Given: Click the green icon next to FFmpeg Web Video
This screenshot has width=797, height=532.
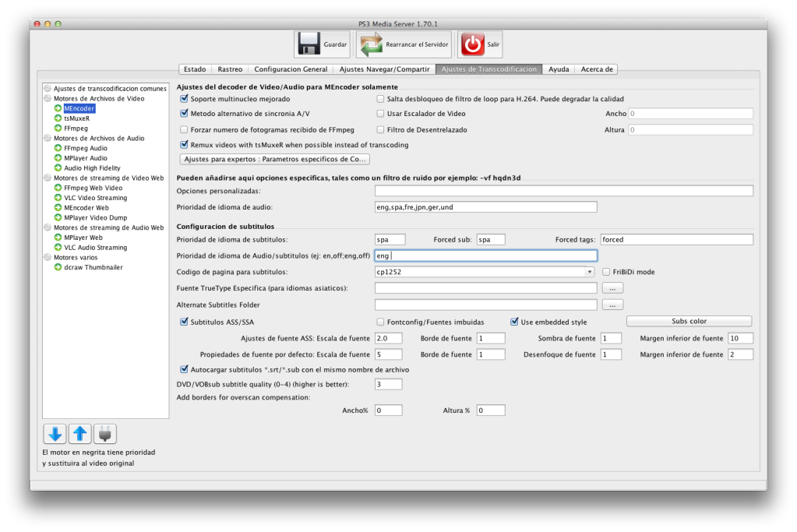Looking at the screenshot, I should 58,188.
